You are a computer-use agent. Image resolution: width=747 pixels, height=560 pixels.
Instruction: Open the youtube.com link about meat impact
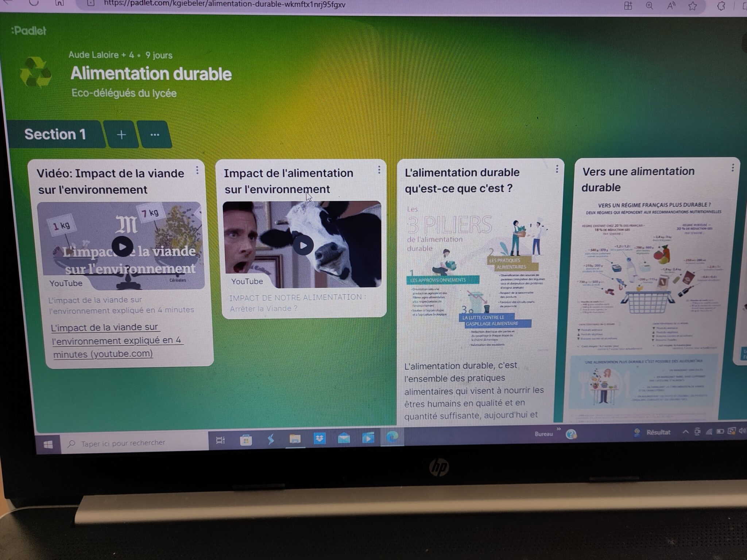tap(117, 341)
